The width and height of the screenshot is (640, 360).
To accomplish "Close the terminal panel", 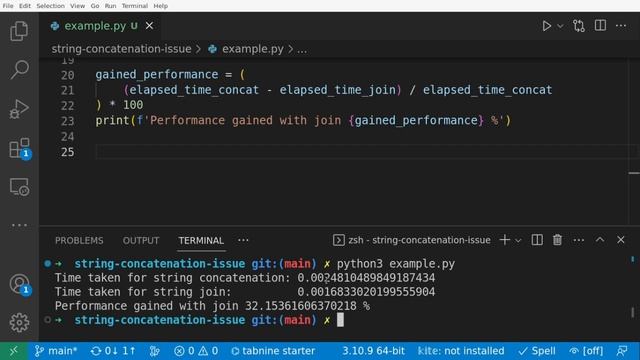I will pyautogui.click(x=620, y=240).
